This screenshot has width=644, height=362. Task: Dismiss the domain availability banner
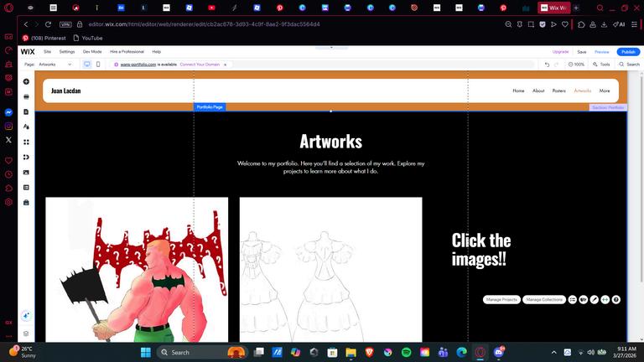pyautogui.click(x=225, y=65)
